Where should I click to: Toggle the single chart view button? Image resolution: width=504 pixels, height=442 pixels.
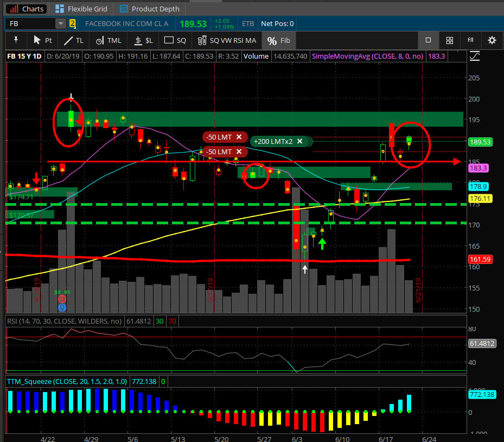coord(428,40)
